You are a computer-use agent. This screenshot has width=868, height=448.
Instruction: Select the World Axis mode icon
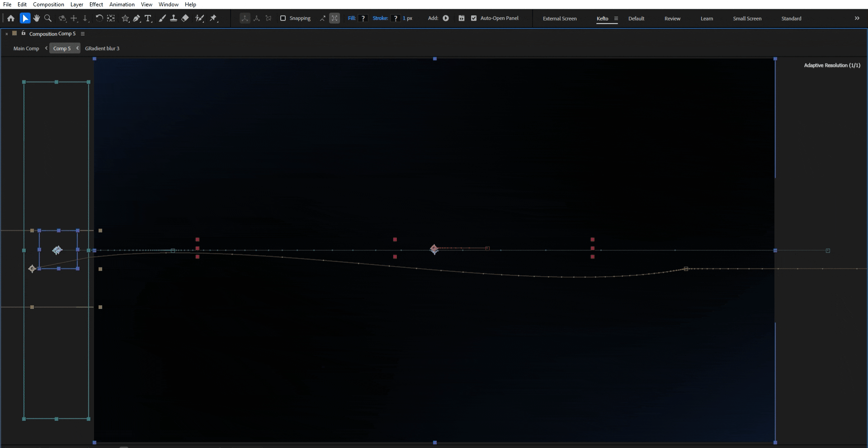(x=257, y=19)
